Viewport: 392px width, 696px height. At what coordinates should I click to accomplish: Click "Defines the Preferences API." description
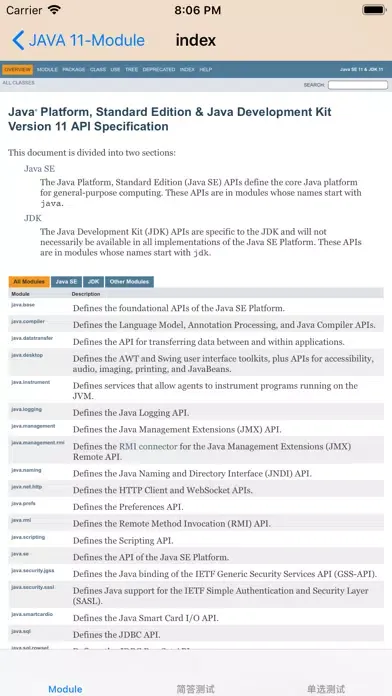(128, 507)
